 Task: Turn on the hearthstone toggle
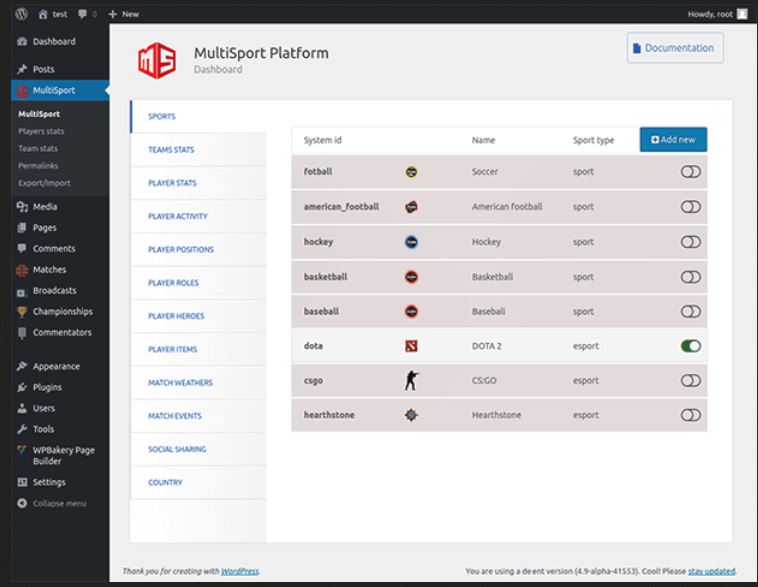[690, 415]
